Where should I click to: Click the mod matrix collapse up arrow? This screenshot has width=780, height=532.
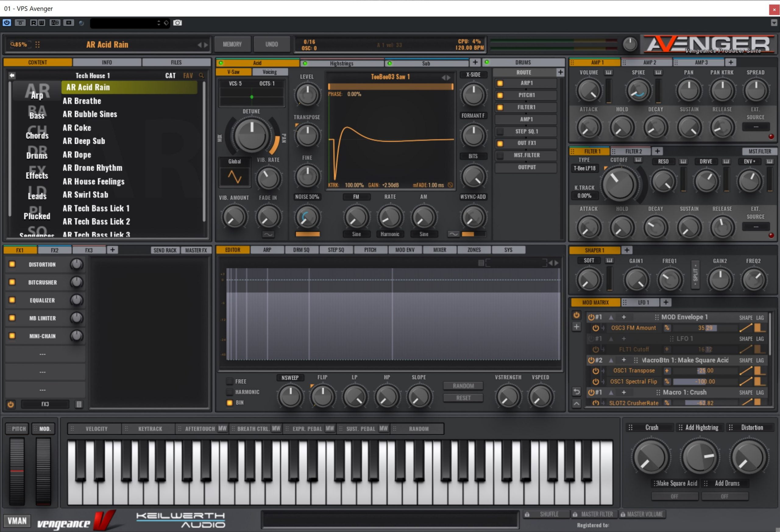coord(576,403)
